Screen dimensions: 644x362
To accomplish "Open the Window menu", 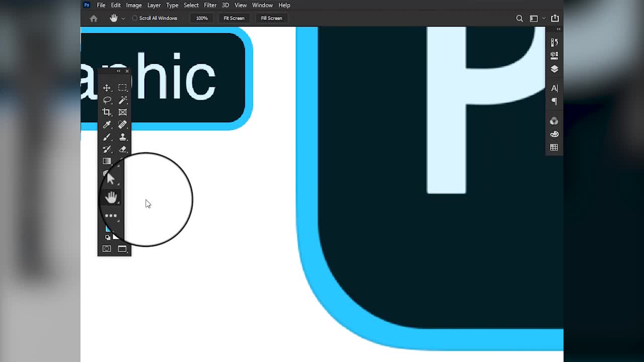I will [x=262, y=5].
